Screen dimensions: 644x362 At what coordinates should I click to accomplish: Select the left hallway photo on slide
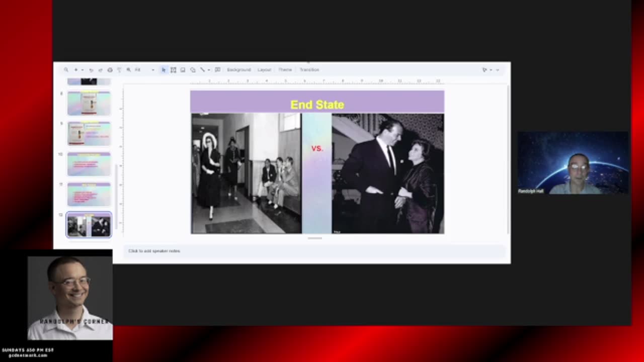pyautogui.click(x=247, y=173)
